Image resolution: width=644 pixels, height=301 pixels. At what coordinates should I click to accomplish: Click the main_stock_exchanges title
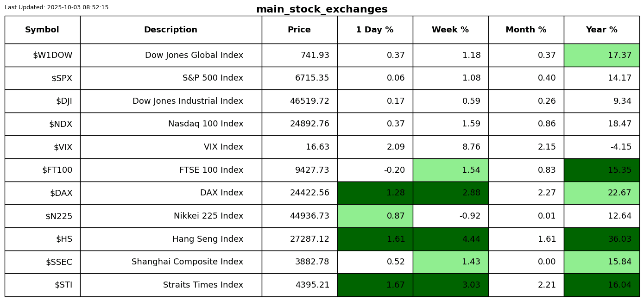click(x=322, y=10)
